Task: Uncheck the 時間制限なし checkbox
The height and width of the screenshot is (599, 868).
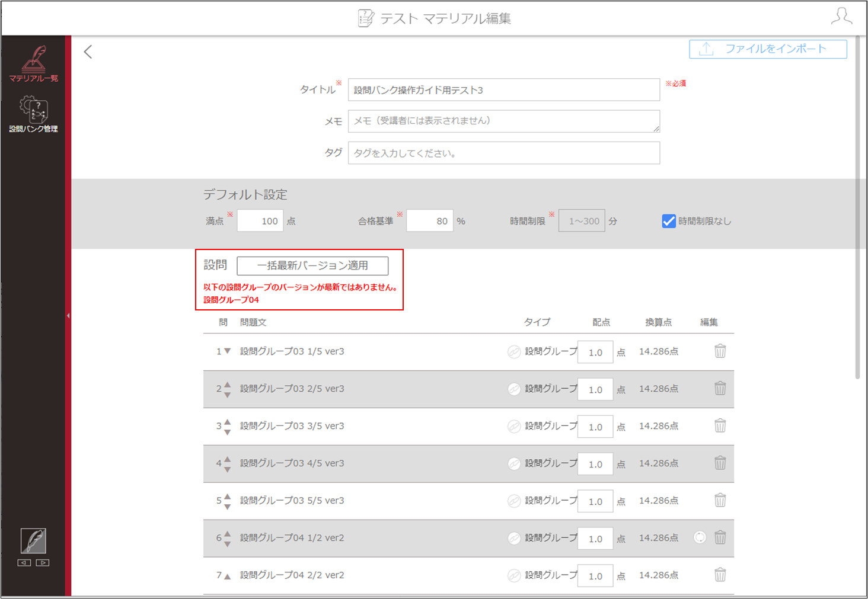Action: 669,221
